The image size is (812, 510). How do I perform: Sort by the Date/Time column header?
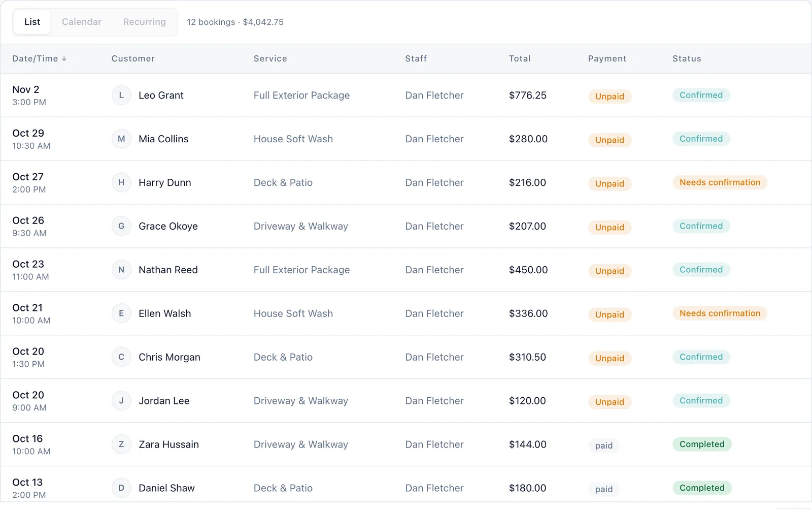pyautogui.click(x=40, y=58)
